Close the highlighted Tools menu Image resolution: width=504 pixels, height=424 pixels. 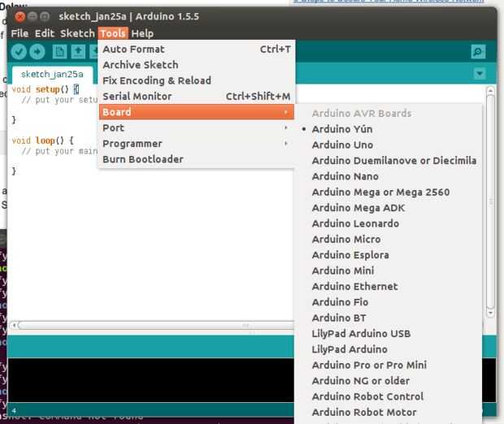coord(113,33)
